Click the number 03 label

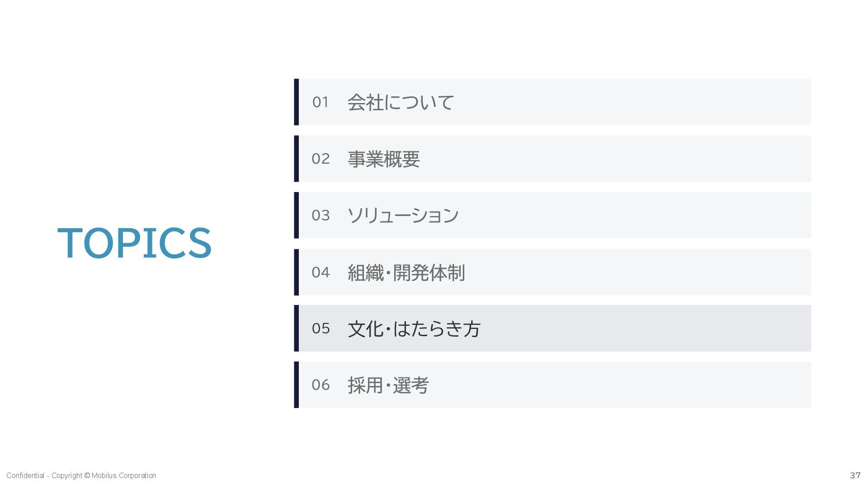321,215
